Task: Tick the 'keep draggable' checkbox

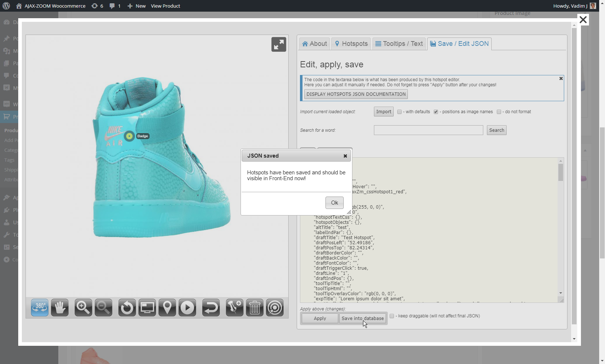Action: [392, 316]
